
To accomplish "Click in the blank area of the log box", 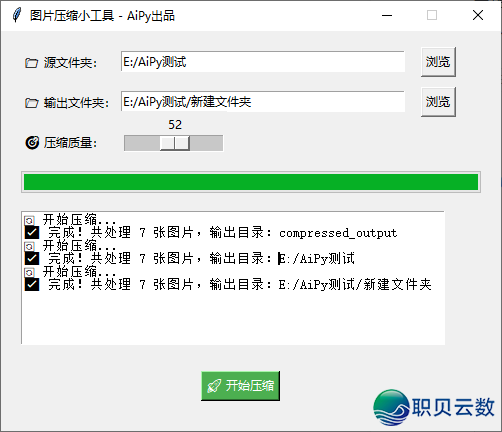I will (x=233, y=318).
